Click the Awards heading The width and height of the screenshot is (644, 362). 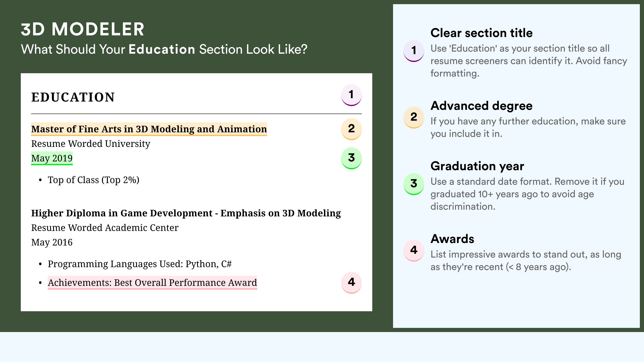click(452, 239)
